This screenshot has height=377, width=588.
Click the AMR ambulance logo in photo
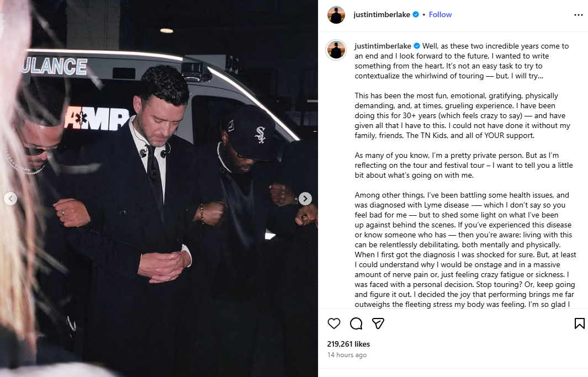point(98,119)
